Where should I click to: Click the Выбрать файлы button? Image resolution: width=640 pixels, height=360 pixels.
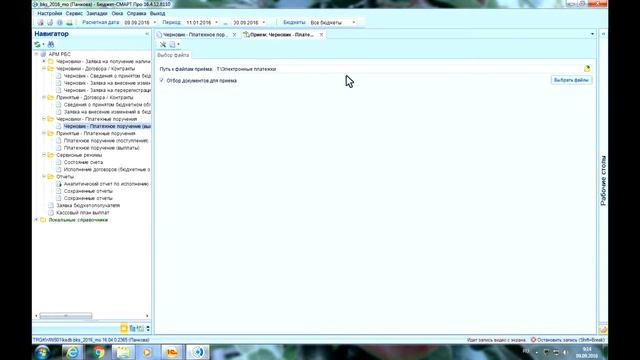[571, 80]
